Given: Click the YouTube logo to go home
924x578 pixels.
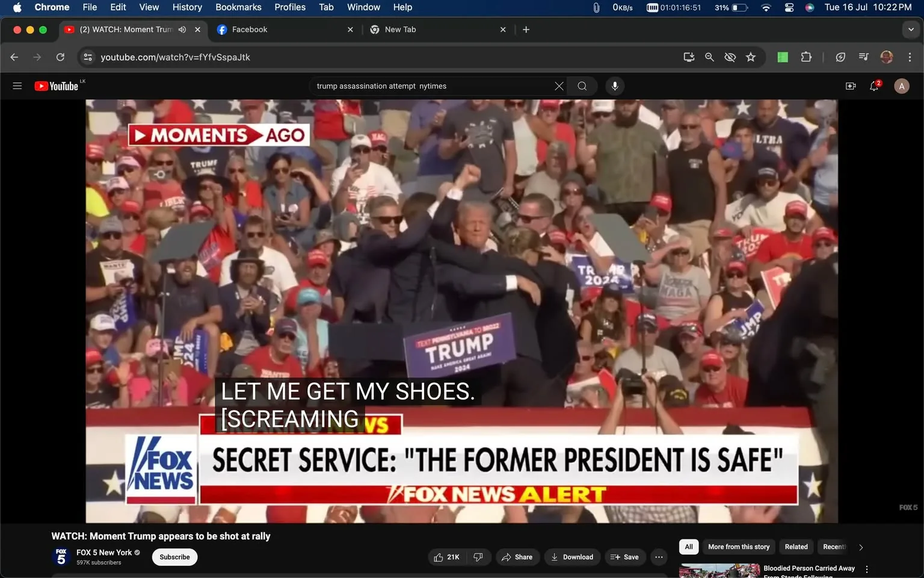Looking at the screenshot, I should [57, 85].
